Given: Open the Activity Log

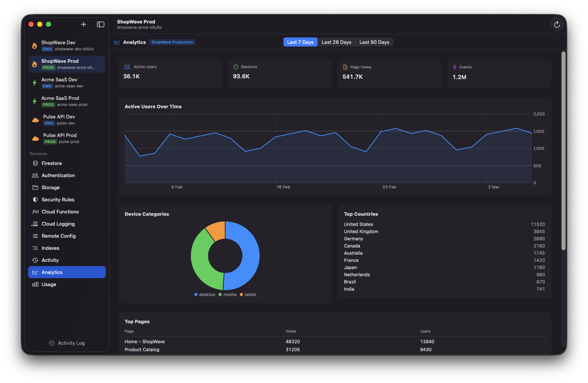Looking at the screenshot, I should click(67, 343).
